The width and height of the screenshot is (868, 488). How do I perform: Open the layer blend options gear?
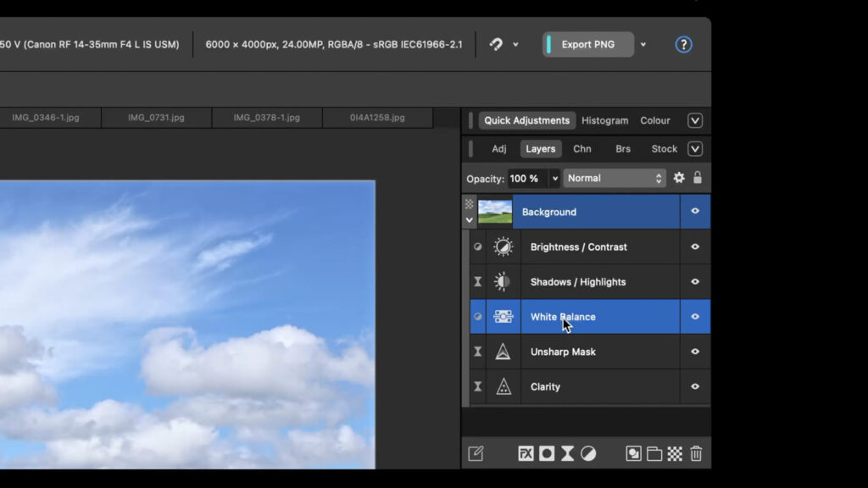[678, 178]
